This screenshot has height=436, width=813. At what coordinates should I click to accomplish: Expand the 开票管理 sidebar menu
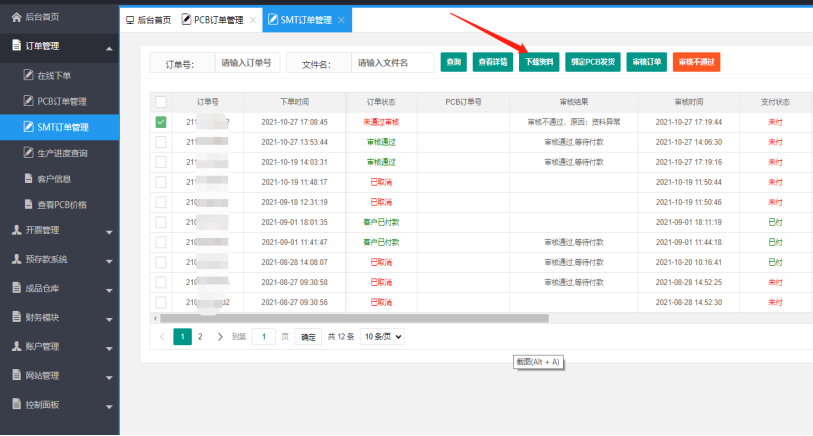(59, 231)
